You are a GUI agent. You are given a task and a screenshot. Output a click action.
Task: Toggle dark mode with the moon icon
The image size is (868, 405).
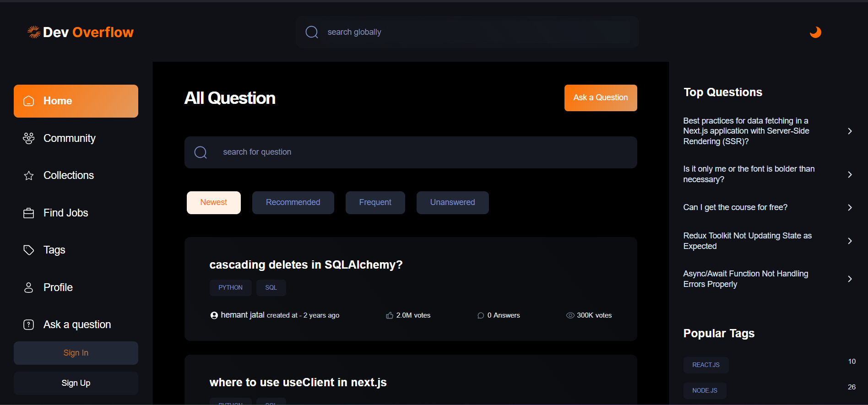click(x=815, y=32)
